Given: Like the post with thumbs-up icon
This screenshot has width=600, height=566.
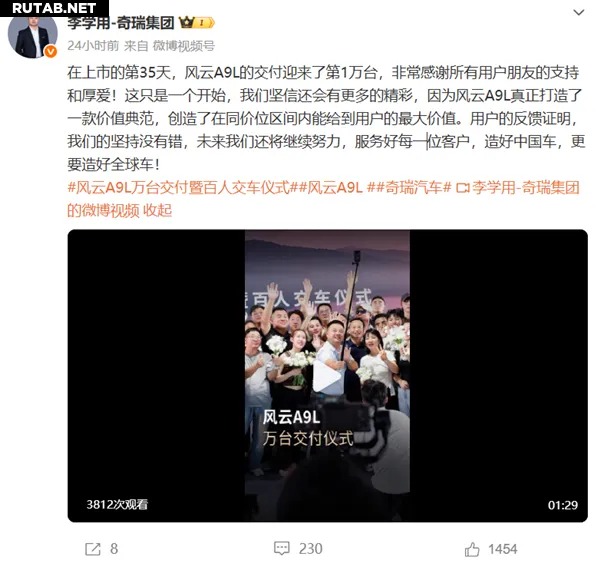Looking at the screenshot, I should tap(472, 549).
